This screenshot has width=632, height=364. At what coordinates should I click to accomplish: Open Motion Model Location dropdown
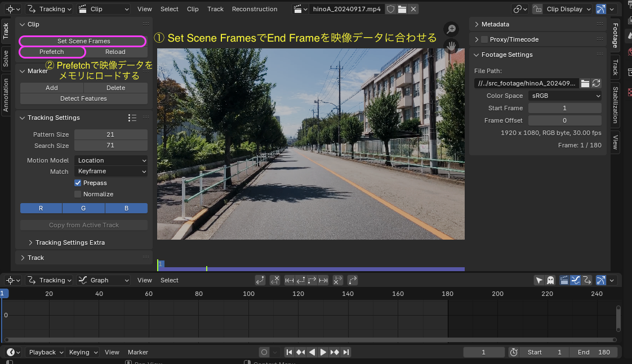(x=111, y=160)
